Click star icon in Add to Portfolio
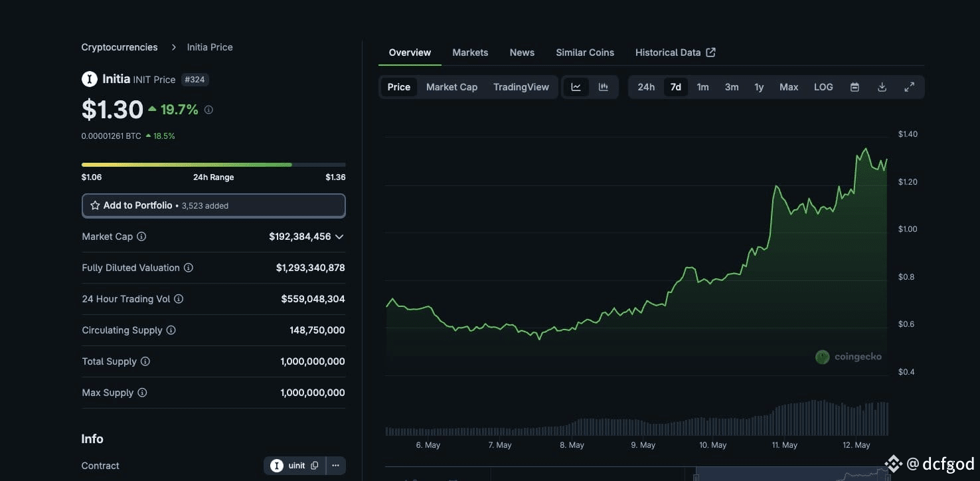The width and height of the screenshot is (980, 481). pyautogui.click(x=95, y=206)
